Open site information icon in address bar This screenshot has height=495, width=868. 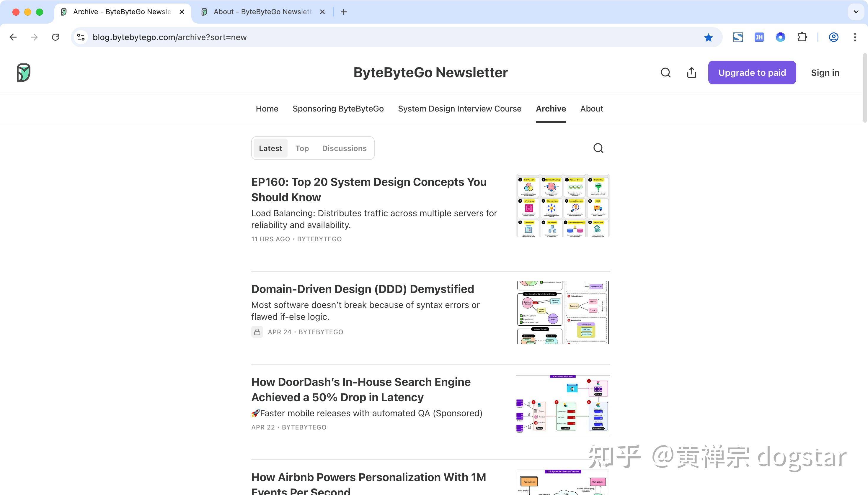(x=81, y=37)
